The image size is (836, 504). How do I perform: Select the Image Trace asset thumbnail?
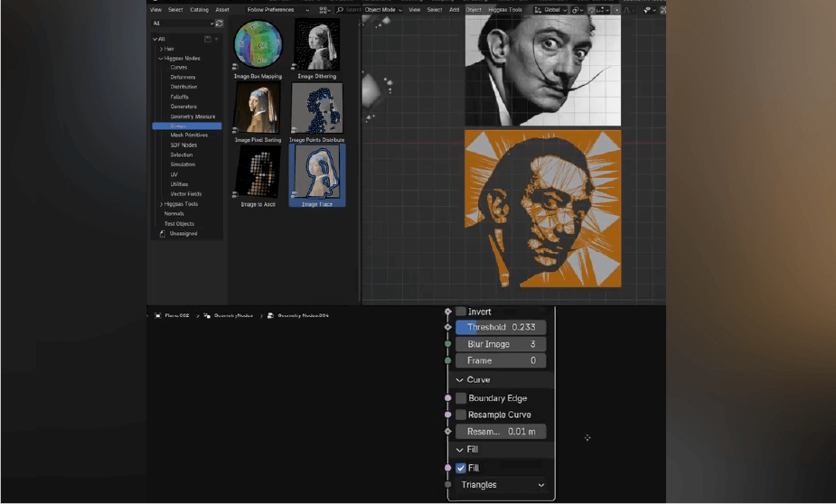[x=316, y=172]
